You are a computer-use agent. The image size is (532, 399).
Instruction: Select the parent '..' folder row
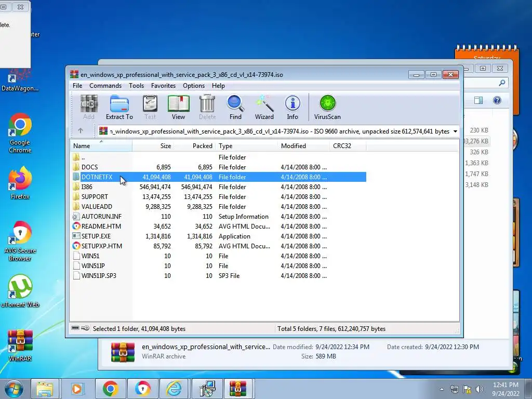click(x=218, y=157)
